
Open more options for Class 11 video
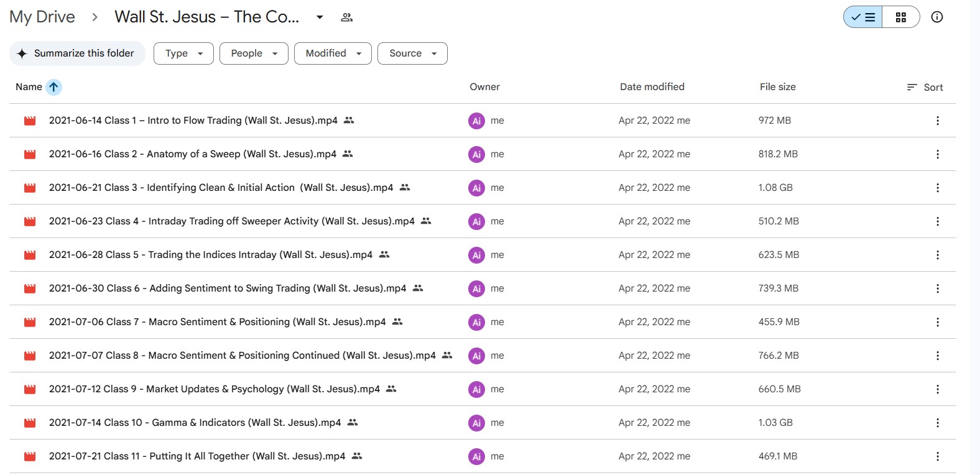(937, 456)
